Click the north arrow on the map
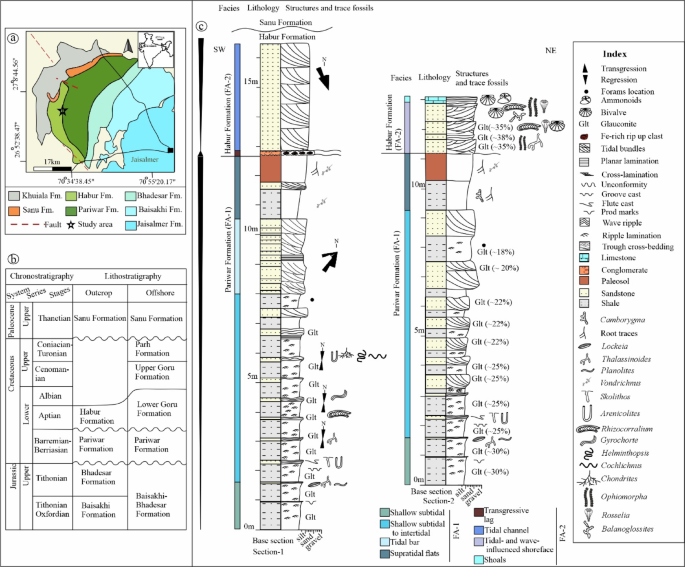 pyautogui.click(x=127, y=45)
